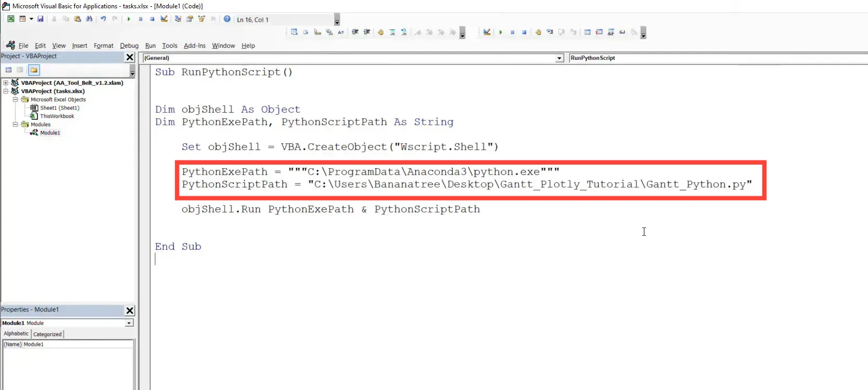Switch to the Categorized properties tab
Viewport: 868px width, 390px height.
click(47, 334)
